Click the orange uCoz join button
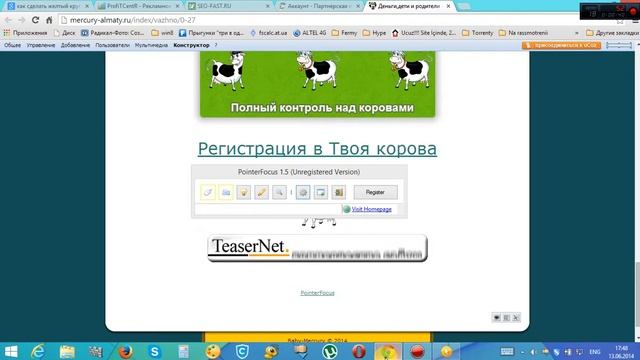 tap(561, 45)
